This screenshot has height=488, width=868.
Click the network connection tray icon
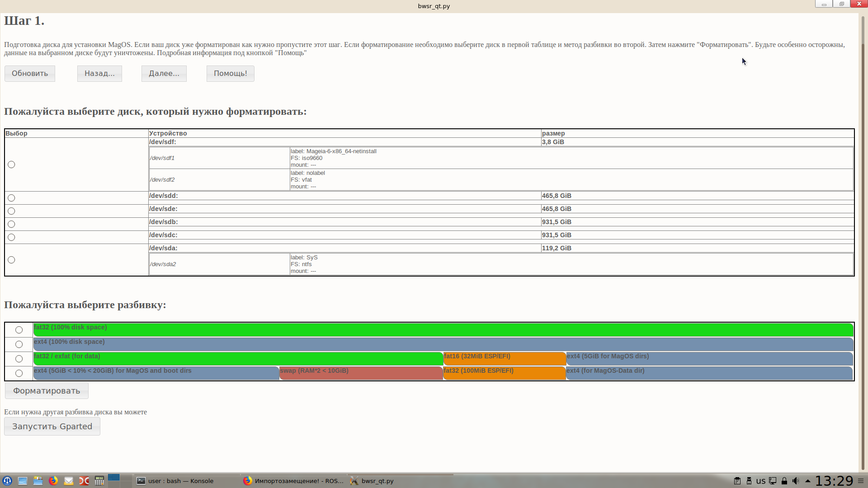click(773, 481)
